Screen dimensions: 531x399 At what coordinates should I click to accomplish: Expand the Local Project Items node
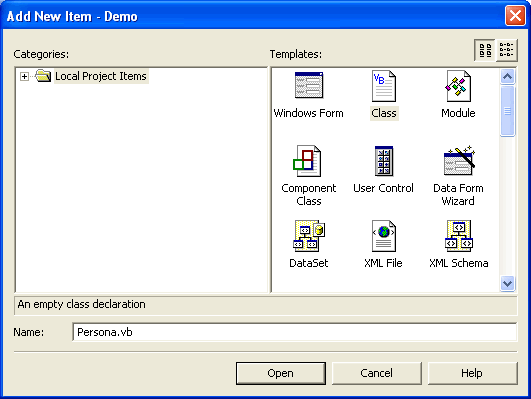(x=24, y=76)
